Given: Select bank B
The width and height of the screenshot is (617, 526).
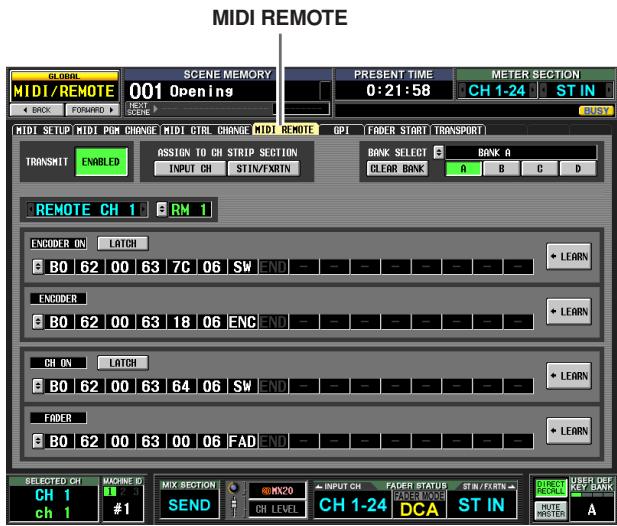Looking at the screenshot, I should click(x=501, y=169).
